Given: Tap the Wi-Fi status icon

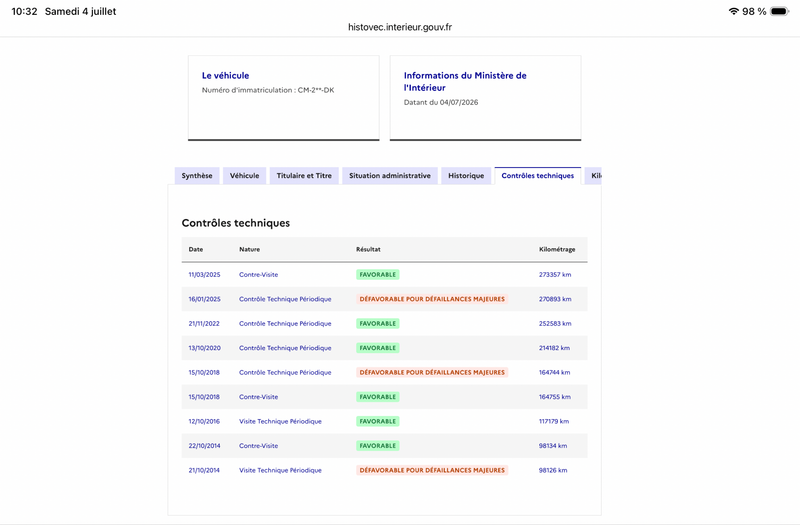Looking at the screenshot, I should click(734, 11).
